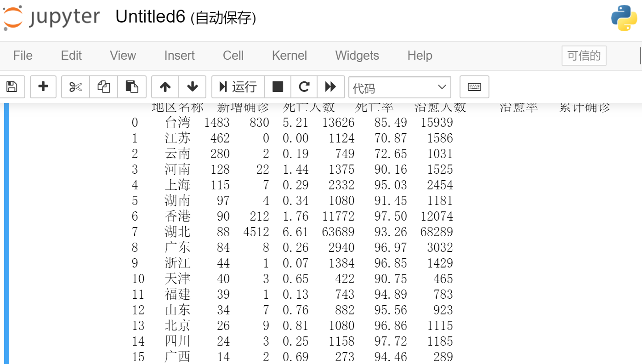Click the value 68289 in 湖北 row
642x364 pixels.
point(437,232)
